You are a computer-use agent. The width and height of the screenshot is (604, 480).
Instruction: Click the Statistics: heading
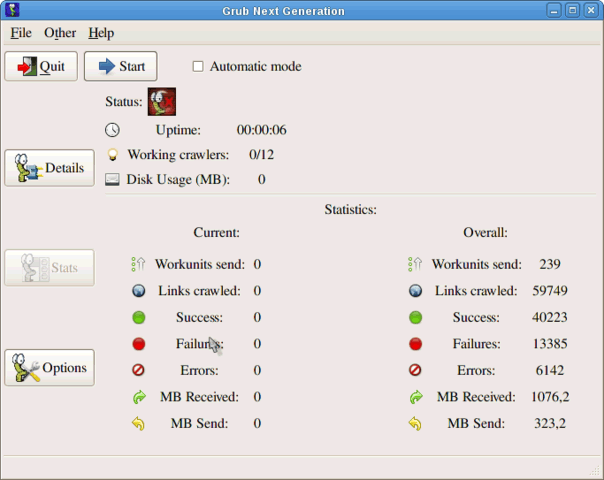coord(351,210)
